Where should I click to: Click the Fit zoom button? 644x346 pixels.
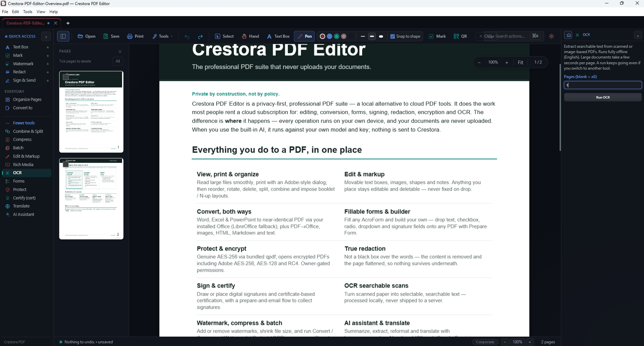tap(520, 62)
